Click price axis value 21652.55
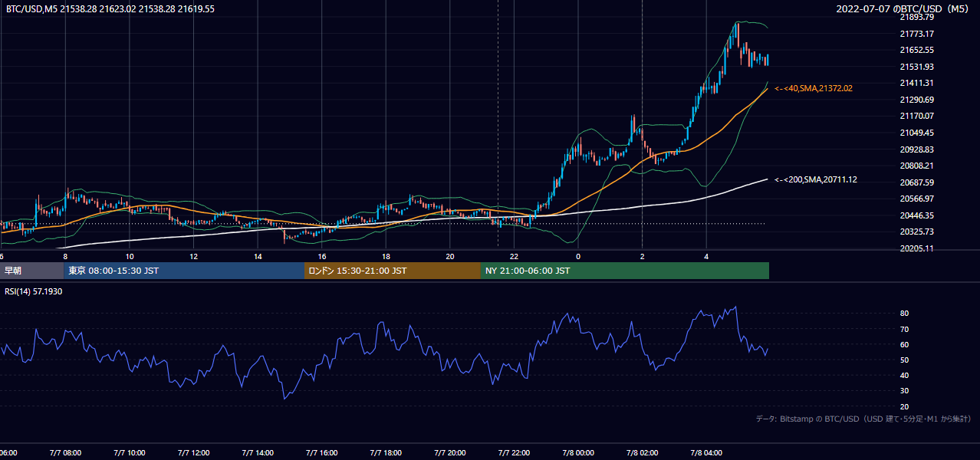980x460 pixels. point(916,50)
